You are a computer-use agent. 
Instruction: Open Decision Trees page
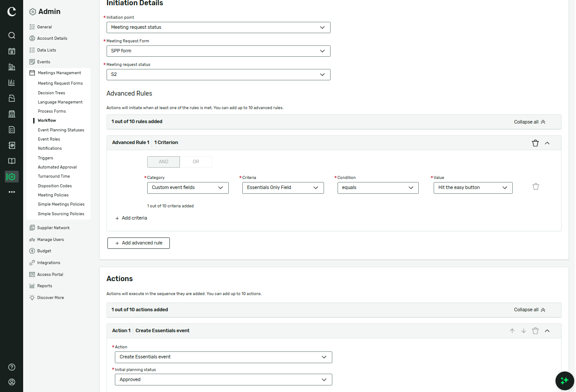pos(52,93)
